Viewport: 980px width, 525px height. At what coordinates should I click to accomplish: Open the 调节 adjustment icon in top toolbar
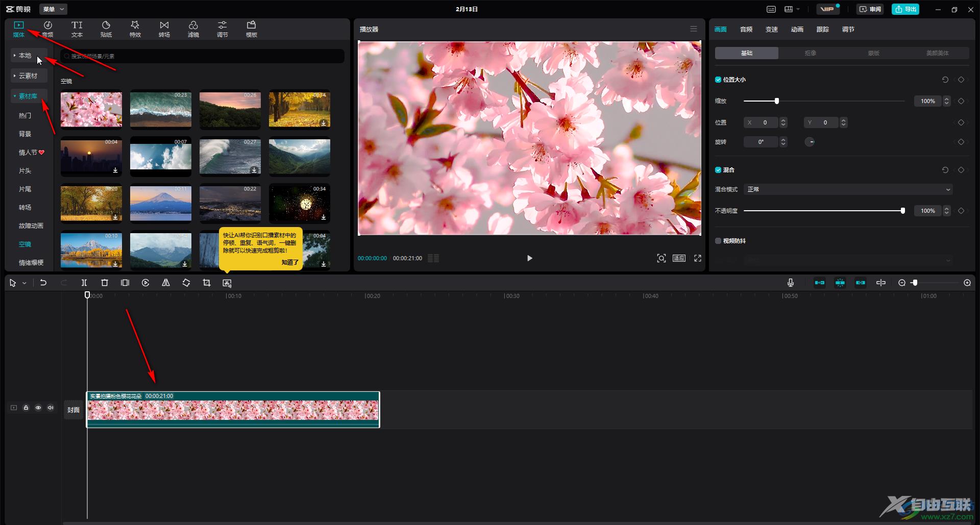pos(222,29)
